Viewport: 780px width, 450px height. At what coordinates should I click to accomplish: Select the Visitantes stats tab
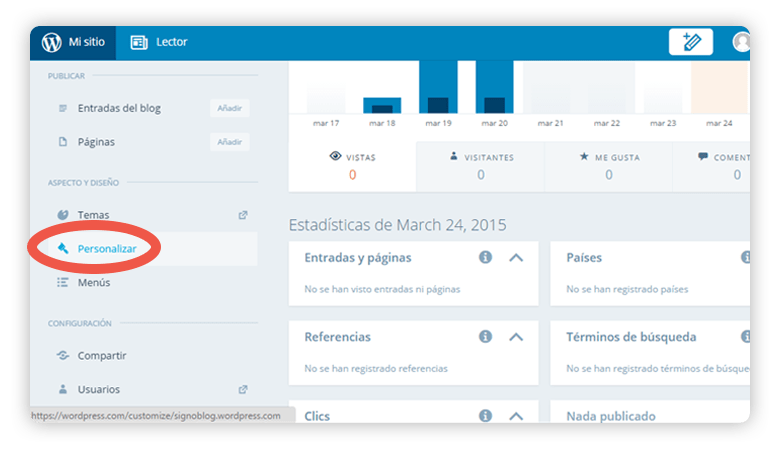tap(481, 167)
